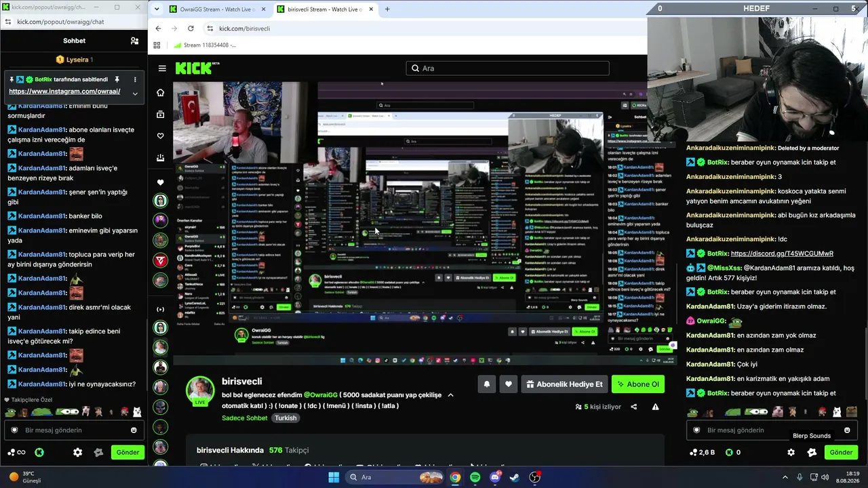
Task: Open viewer list in popout chat header
Action: click(134, 41)
